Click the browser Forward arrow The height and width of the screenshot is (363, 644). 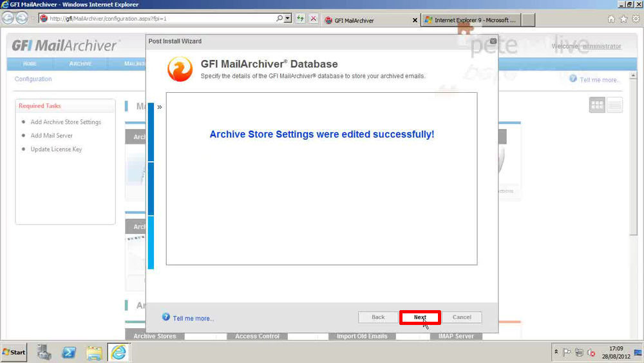coord(22,18)
